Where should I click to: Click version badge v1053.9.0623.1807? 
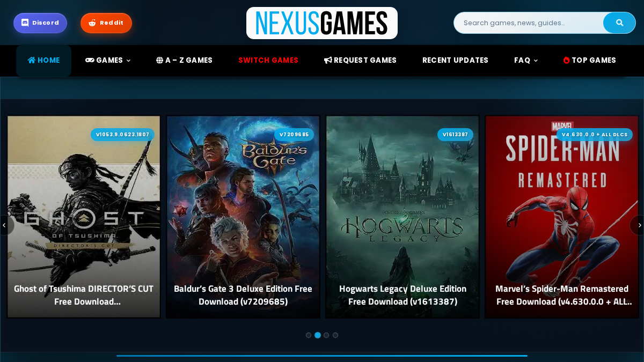[122, 135]
